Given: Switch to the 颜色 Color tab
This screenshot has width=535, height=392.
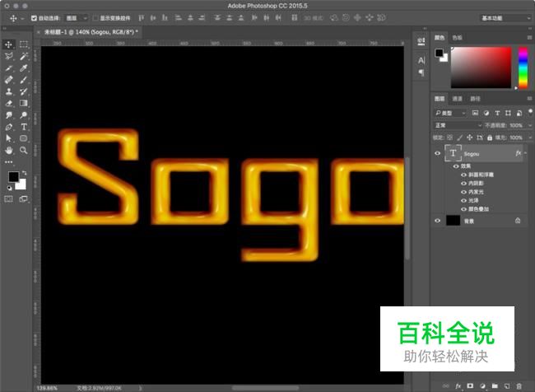Looking at the screenshot, I should tap(440, 38).
